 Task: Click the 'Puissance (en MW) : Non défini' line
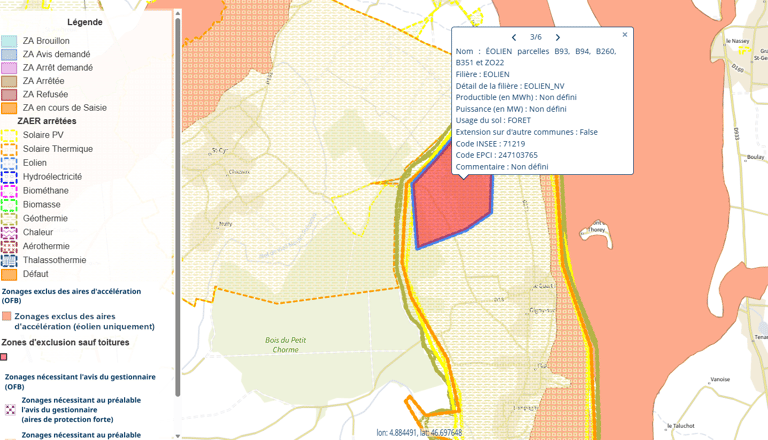pos(511,109)
